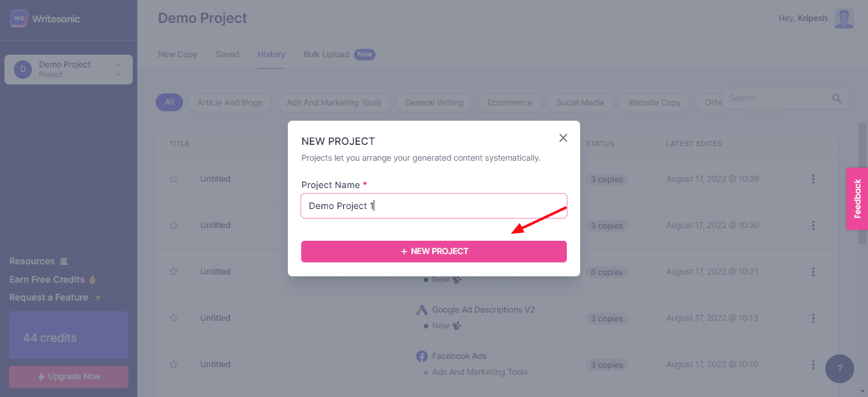Image resolution: width=868 pixels, height=397 pixels.
Task: Click the user profile avatar
Action: (x=844, y=18)
